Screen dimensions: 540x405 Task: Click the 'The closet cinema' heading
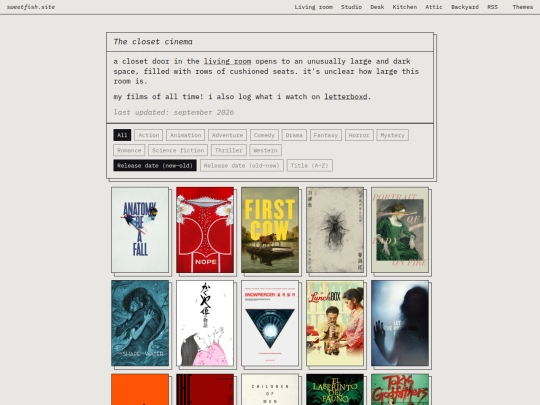point(153,42)
